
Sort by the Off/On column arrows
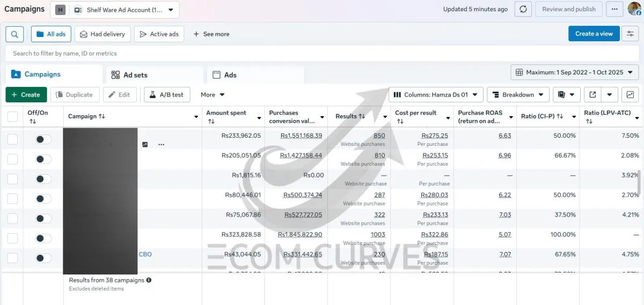click(33, 121)
